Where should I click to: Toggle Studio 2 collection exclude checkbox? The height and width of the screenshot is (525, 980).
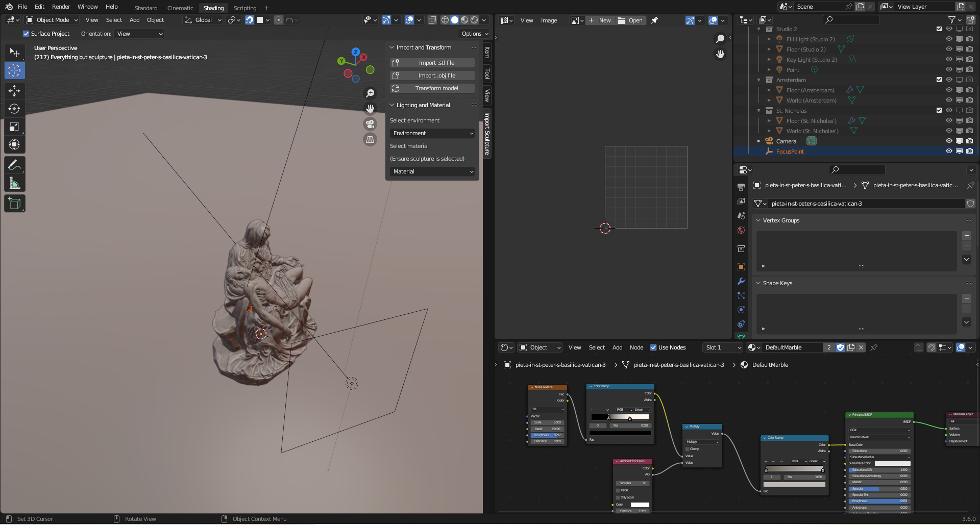coord(939,29)
